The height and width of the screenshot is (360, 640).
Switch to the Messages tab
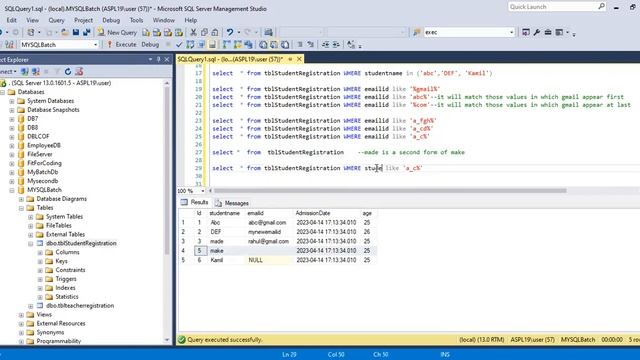[x=232, y=203]
